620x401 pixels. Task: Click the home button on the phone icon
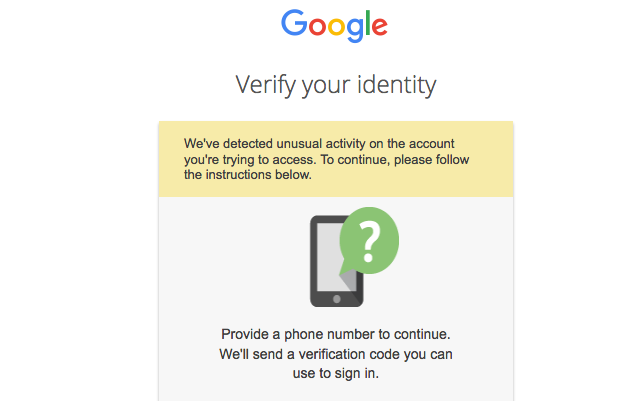[x=337, y=298]
